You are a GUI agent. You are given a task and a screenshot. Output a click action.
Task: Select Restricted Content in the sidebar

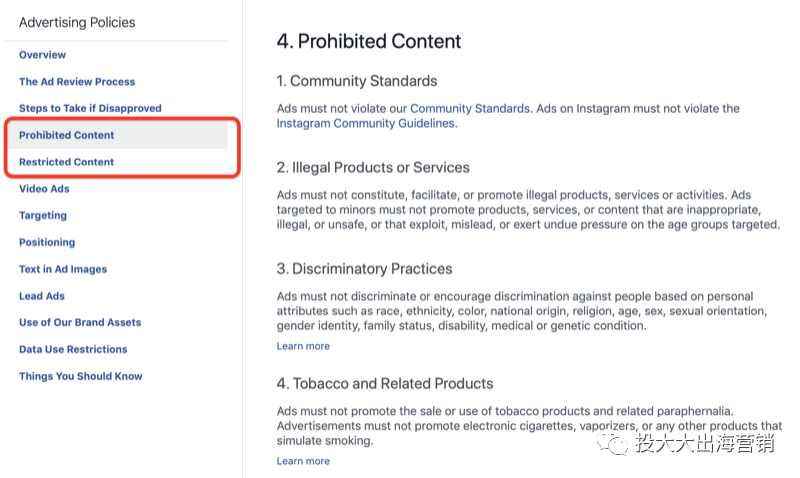point(66,162)
